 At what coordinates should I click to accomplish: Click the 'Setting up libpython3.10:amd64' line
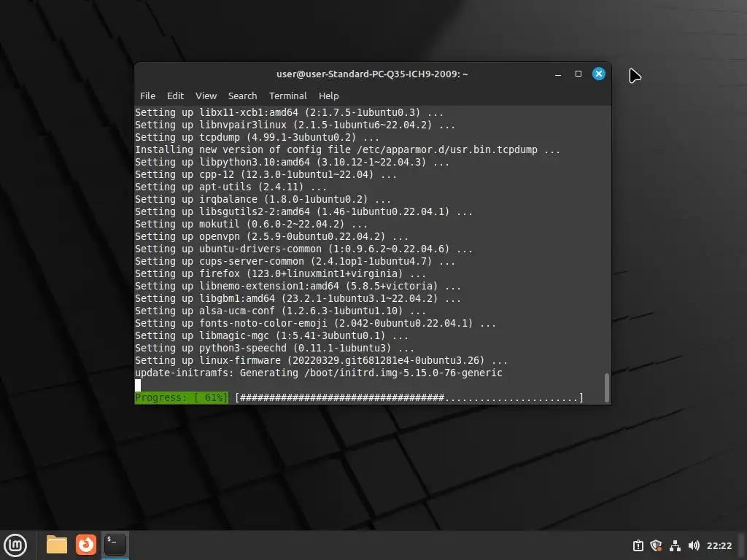point(292,163)
